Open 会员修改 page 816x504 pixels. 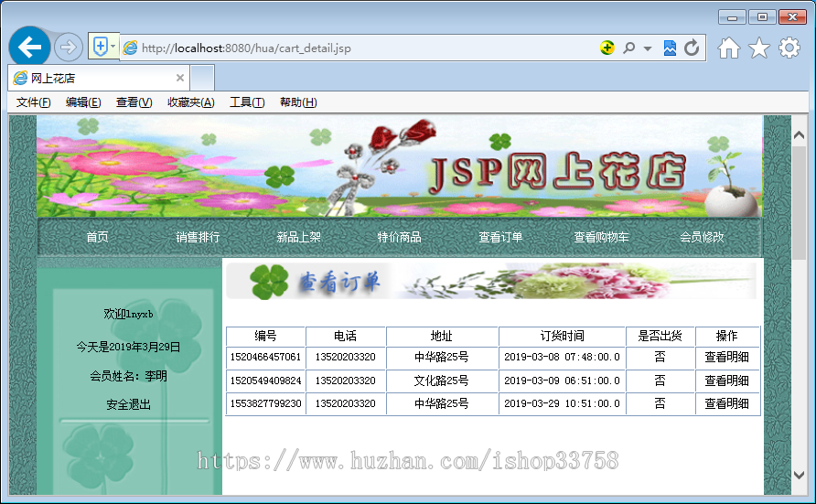[702, 237]
